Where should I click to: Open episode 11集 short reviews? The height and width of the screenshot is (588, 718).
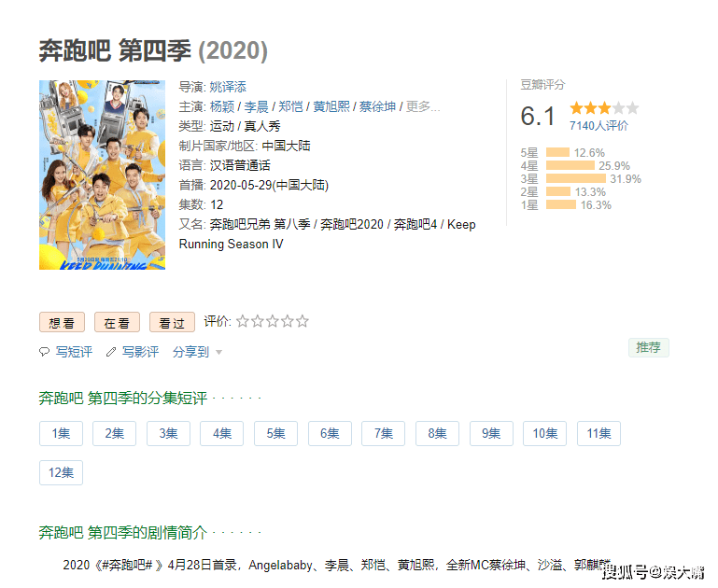tap(598, 433)
